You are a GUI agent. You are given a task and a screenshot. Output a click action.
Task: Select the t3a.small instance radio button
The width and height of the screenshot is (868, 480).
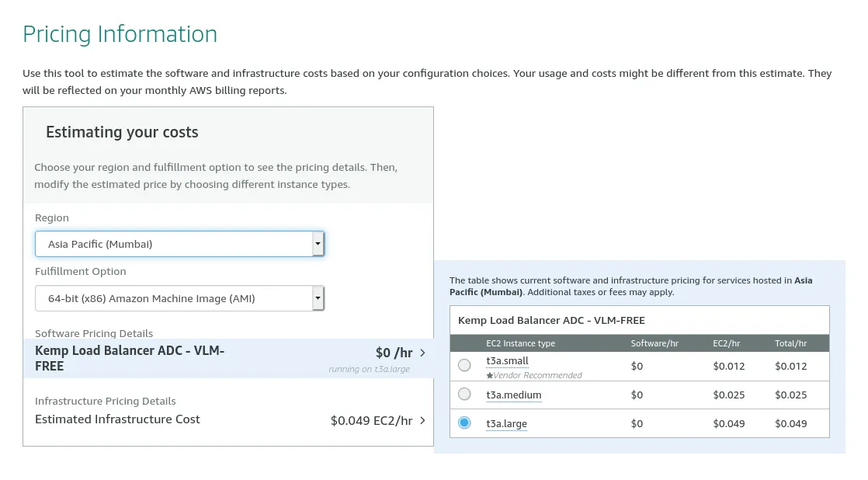tap(464, 365)
